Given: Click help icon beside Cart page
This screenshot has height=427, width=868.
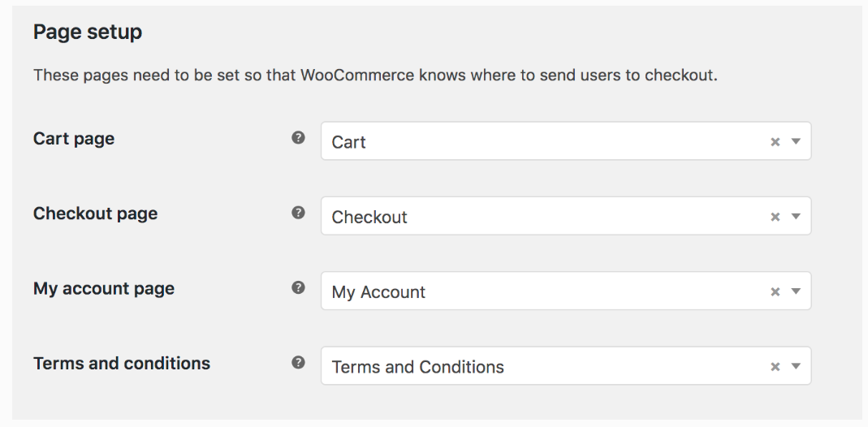Looking at the screenshot, I should coord(298,138).
